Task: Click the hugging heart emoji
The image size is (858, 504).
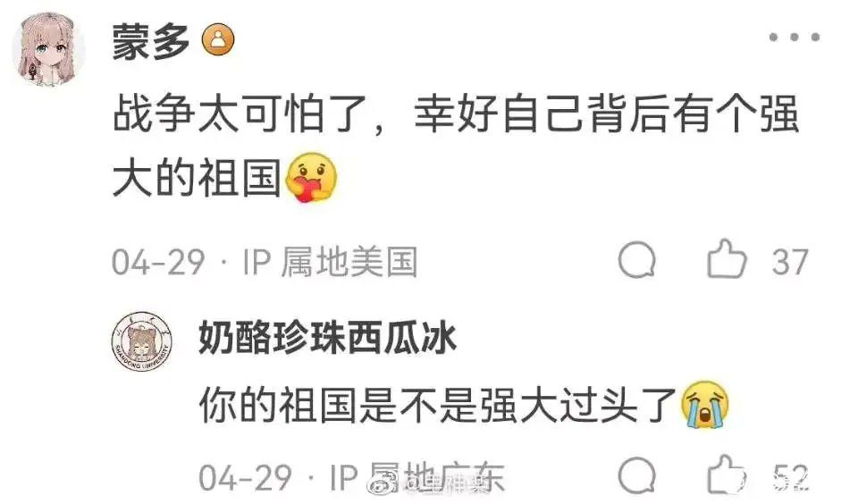Action: tap(311, 177)
